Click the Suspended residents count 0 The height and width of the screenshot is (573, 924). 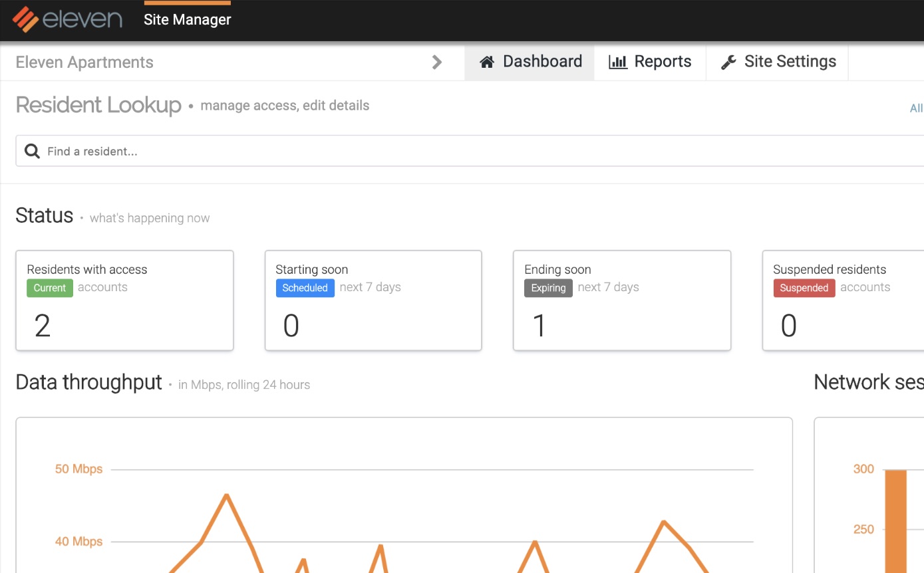click(789, 326)
